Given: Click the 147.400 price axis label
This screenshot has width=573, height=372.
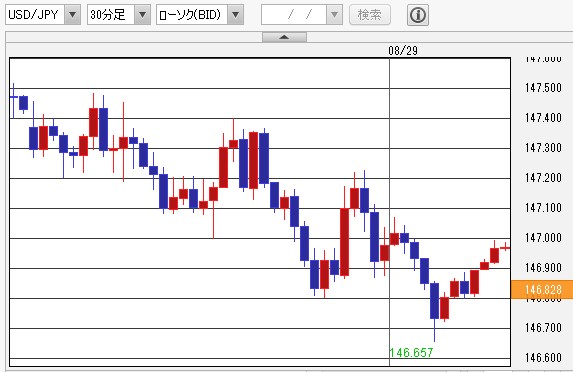Looking at the screenshot, I should pyautogui.click(x=543, y=118).
